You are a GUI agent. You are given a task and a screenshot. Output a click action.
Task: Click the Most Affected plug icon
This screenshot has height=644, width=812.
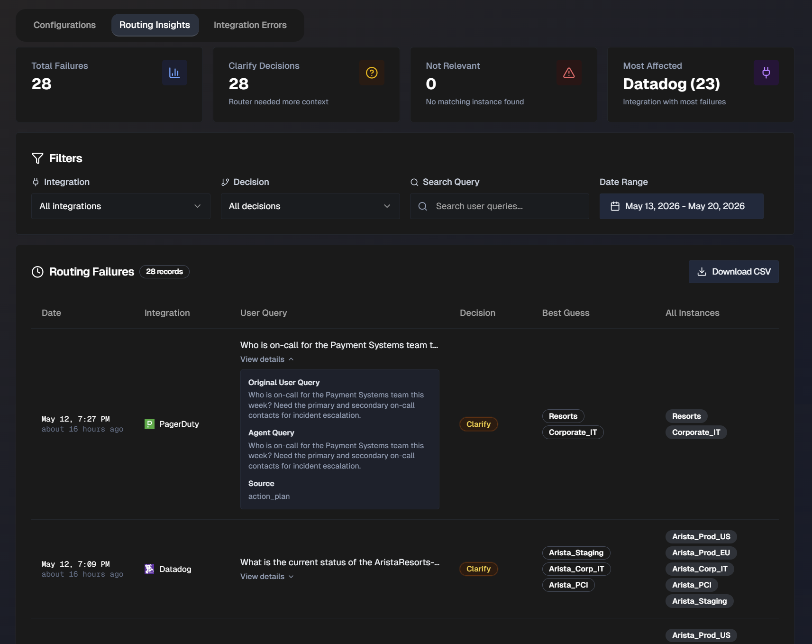click(x=766, y=73)
